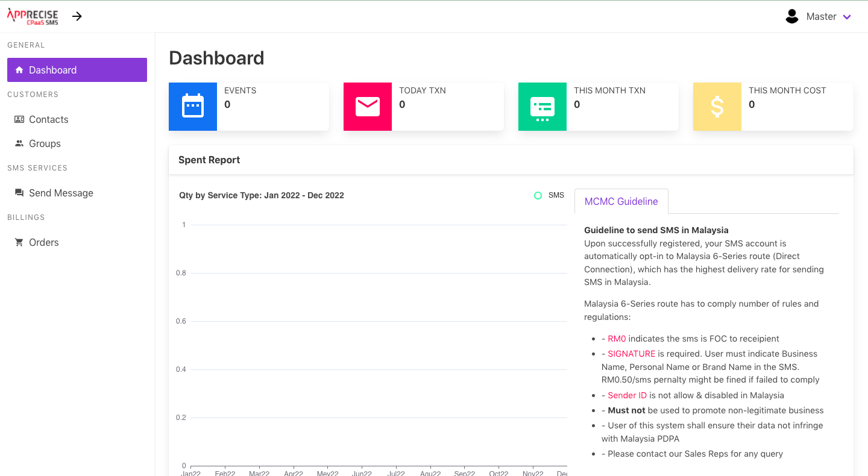Click the 0.6 y-axis label on chart
This screenshot has height=476, width=868.
[181, 321]
